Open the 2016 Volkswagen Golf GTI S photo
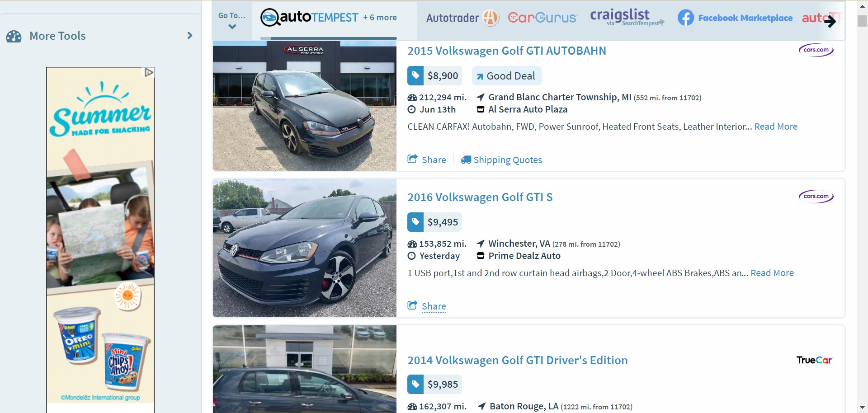Image resolution: width=868 pixels, height=413 pixels. pyautogui.click(x=305, y=248)
